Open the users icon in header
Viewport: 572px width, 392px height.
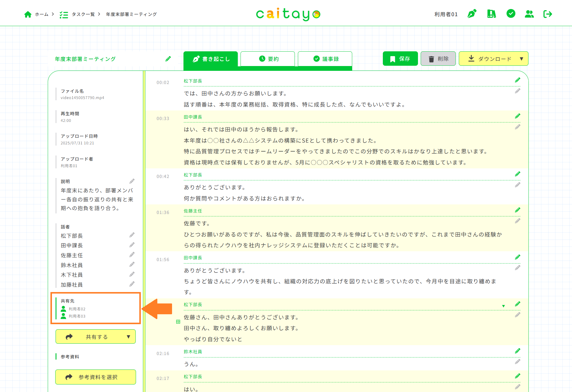529,14
